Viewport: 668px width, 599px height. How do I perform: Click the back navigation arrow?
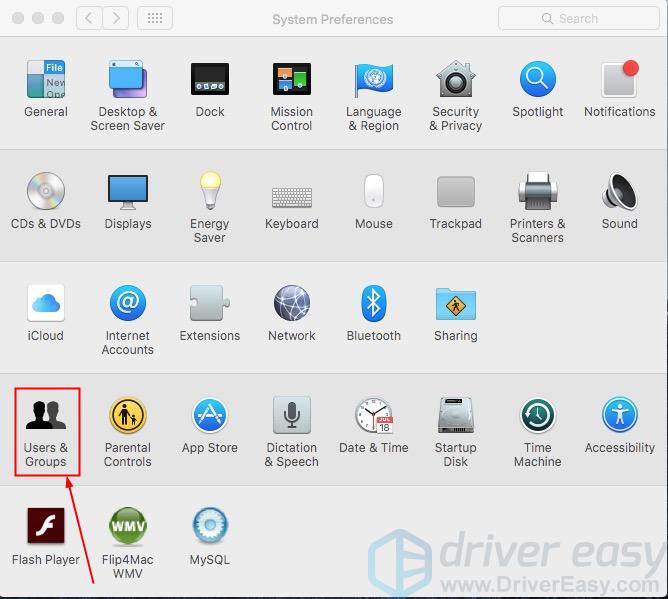[x=89, y=18]
